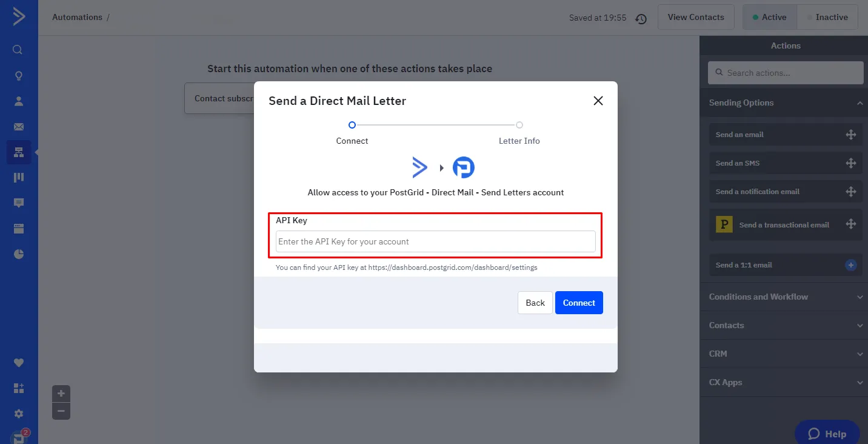Open Deals using the pipeline icon
Image resolution: width=868 pixels, height=444 pixels.
[x=18, y=177]
